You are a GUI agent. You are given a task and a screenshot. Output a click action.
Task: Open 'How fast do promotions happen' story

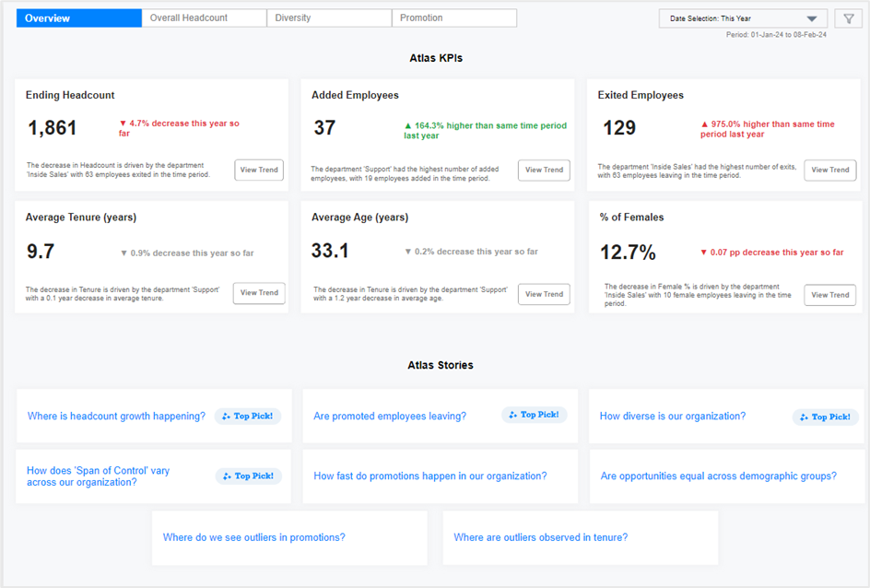point(429,476)
